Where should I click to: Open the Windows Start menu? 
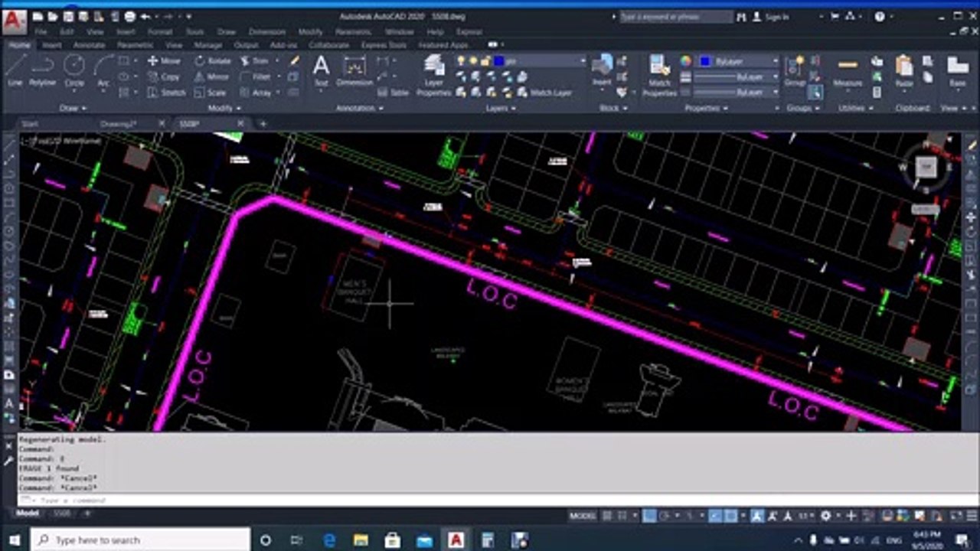coord(15,540)
